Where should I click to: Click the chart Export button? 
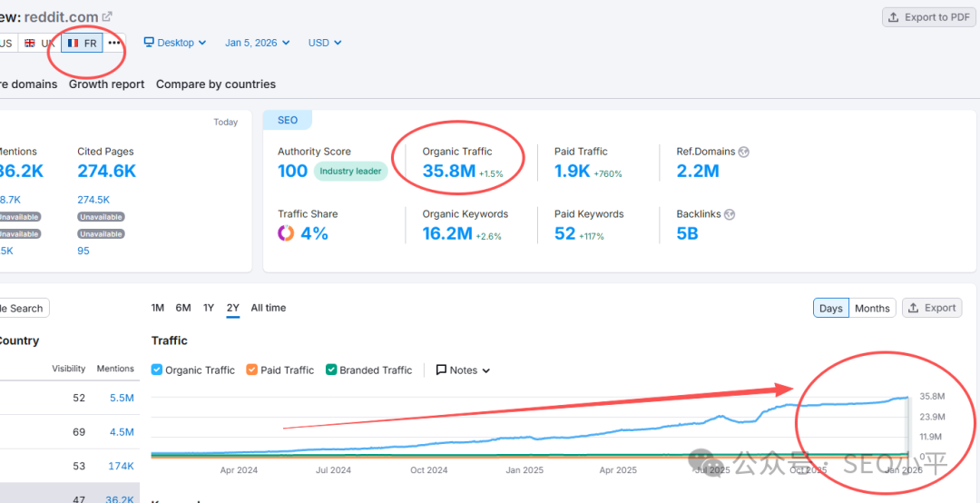point(932,308)
